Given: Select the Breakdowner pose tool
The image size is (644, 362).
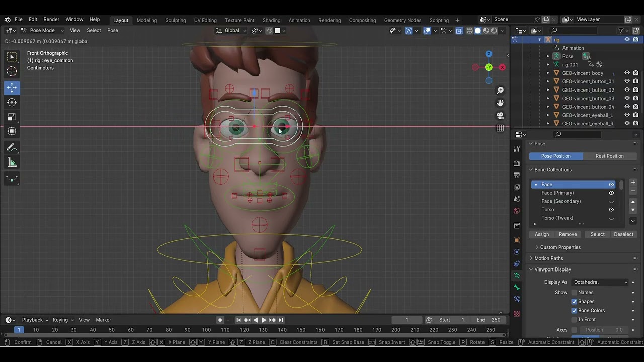Looking at the screenshot, I should point(12,178).
